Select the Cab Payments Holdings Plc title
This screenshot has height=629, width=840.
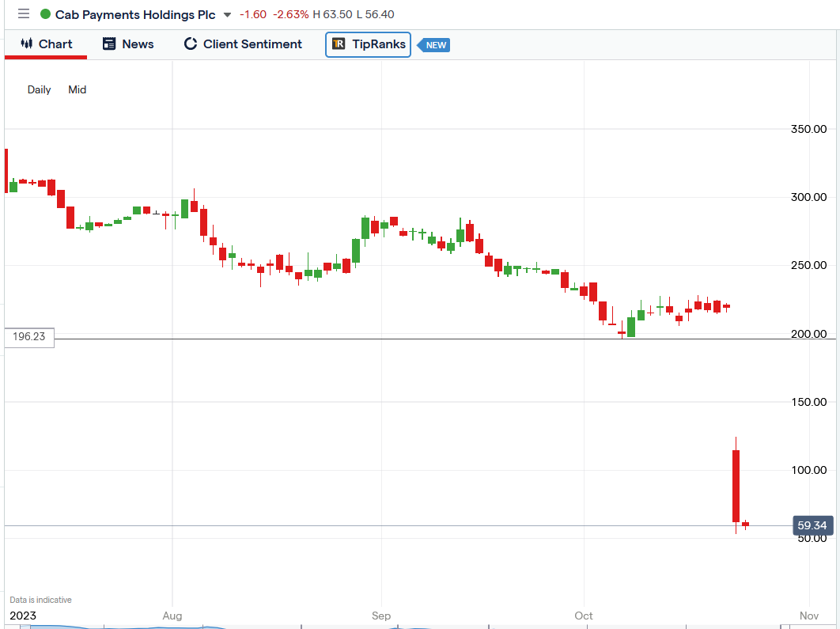[135, 14]
